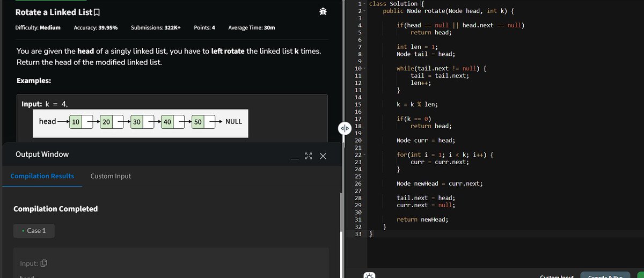644x278 pixels.
Task: Minimize the Output Window panel
Action: 295,158
